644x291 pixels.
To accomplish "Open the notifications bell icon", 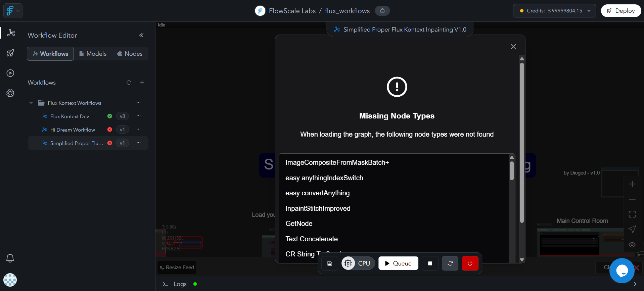I will pos(10,258).
